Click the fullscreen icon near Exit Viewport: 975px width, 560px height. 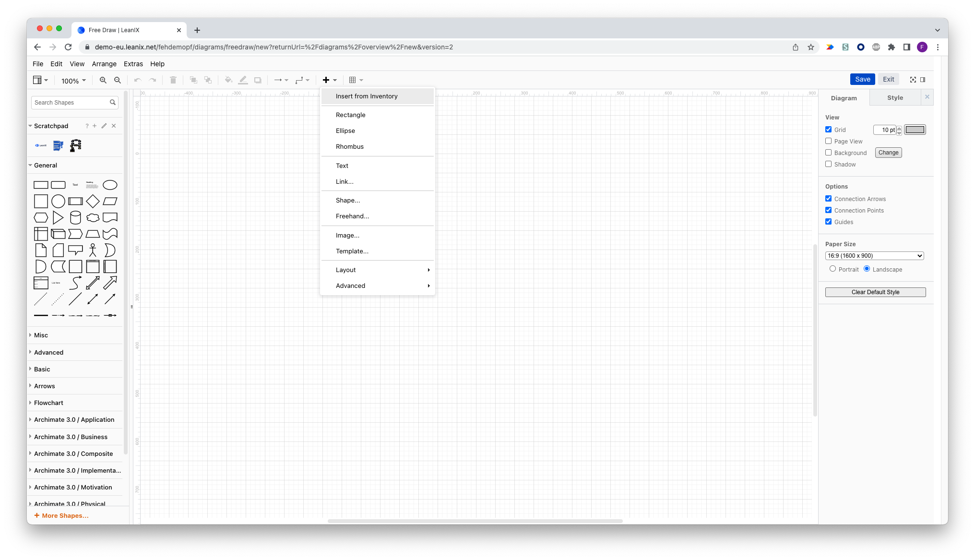(x=913, y=80)
